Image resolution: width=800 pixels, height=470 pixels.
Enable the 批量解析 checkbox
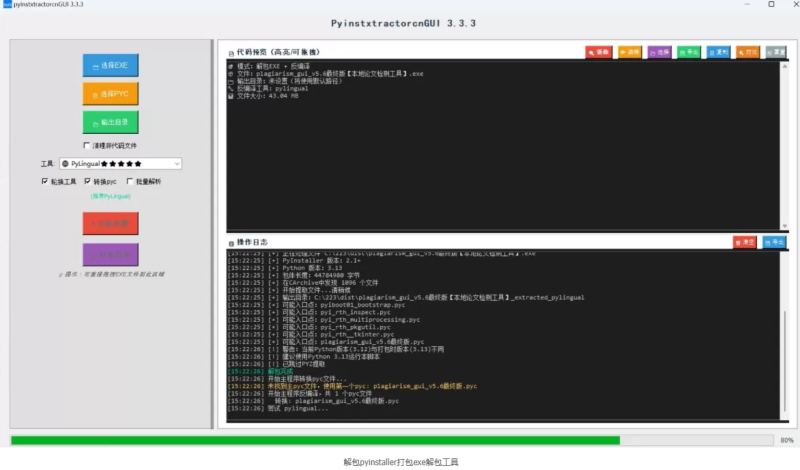tap(130, 181)
